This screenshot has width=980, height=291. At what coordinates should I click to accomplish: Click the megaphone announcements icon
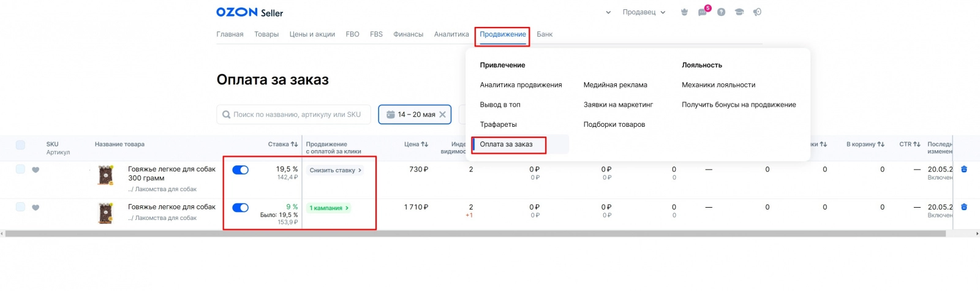758,12
